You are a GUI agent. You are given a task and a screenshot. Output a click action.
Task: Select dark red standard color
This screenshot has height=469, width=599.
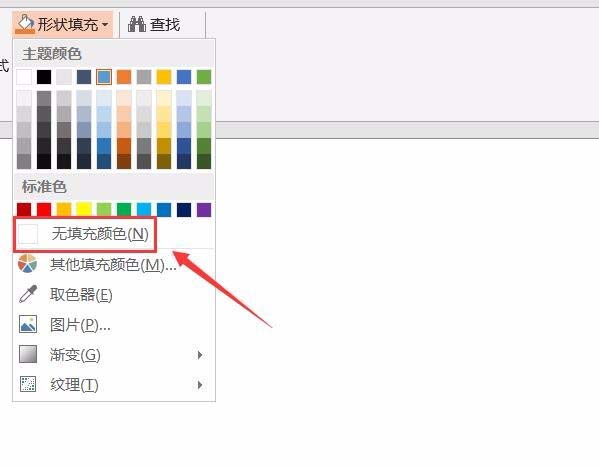pyautogui.click(x=24, y=210)
